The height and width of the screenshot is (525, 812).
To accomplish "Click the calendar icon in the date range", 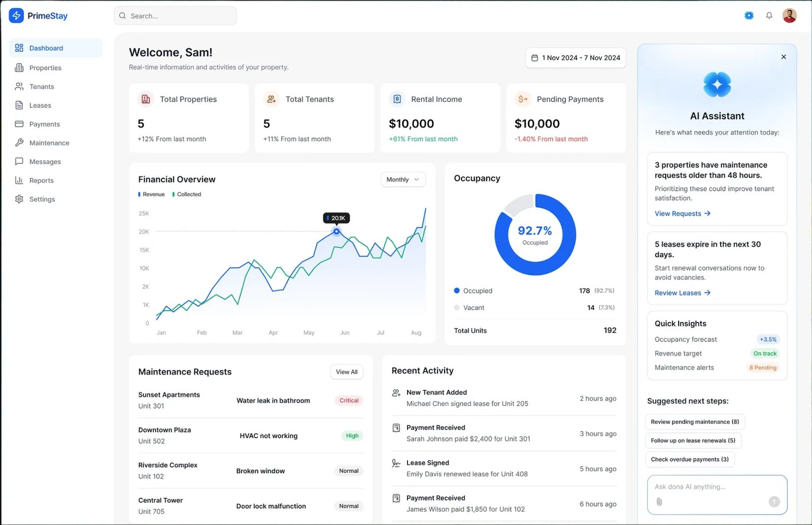I will coord(534,58).
